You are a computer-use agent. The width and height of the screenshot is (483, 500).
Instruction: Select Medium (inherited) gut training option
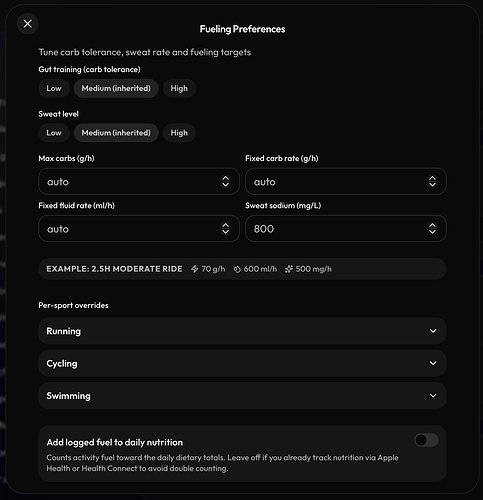tap(116, 88)
